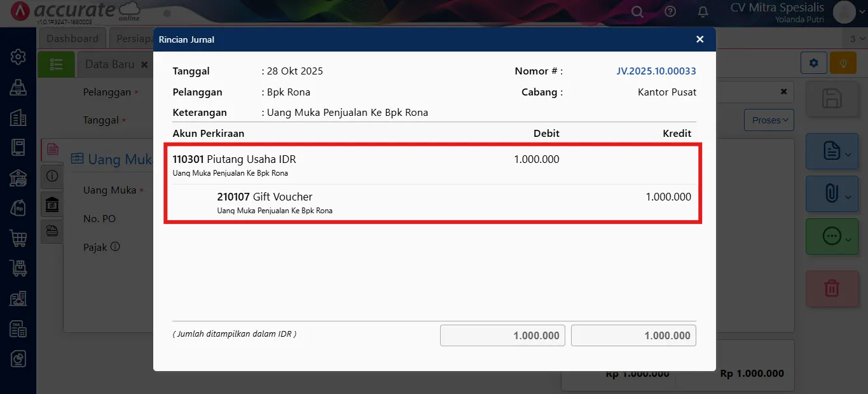Open the cash and bank module
This screenshot has width=868, height=394.
tap(18, 178)
